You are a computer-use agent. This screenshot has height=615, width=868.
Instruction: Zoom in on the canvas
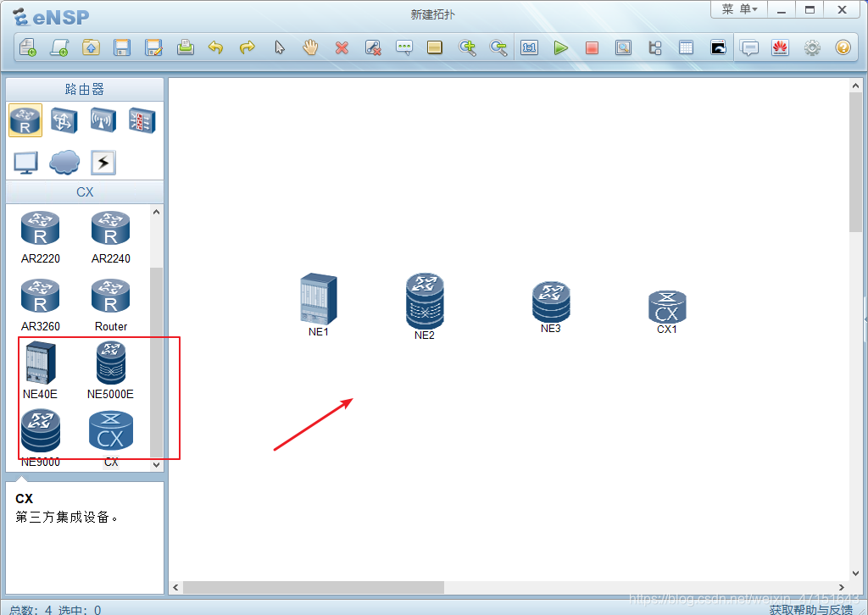[467, 47]
